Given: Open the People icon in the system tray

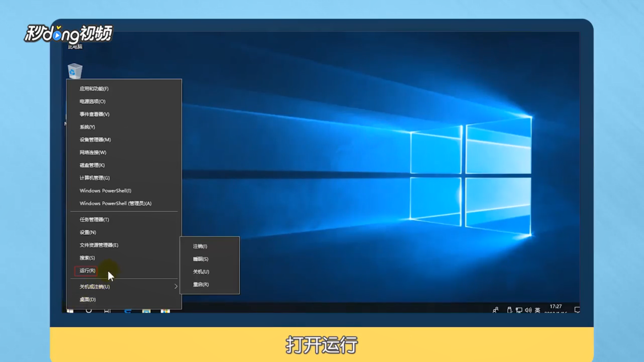Looking at the screenshot, I should [x=496, y=310].
